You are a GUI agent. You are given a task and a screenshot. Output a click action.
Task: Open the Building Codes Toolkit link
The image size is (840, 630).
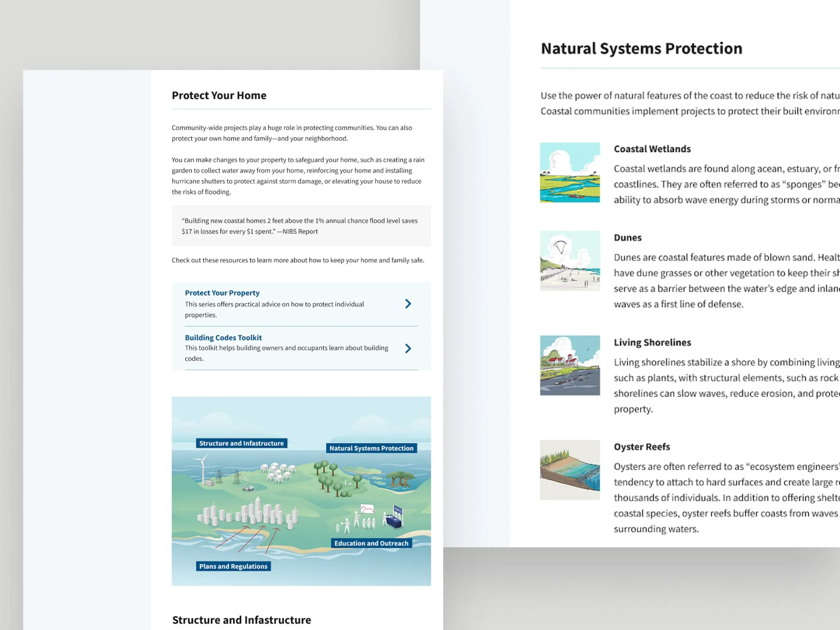(x=223, y=337)
